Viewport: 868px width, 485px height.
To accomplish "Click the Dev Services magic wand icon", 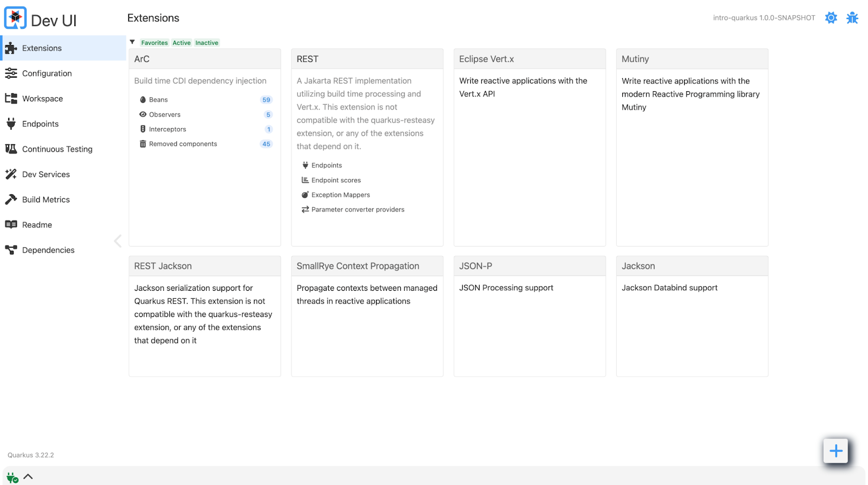I will pos(11,174).
